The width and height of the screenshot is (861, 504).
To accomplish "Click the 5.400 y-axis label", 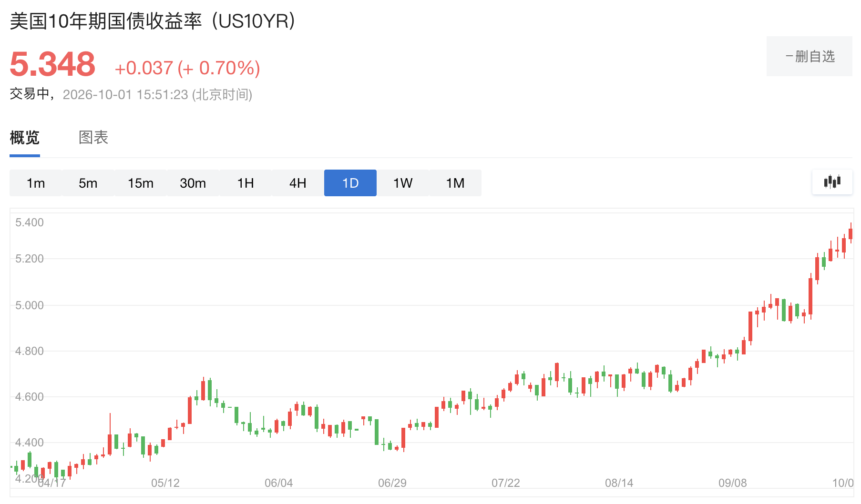I will pyautogui.click(x=29, y=222).
